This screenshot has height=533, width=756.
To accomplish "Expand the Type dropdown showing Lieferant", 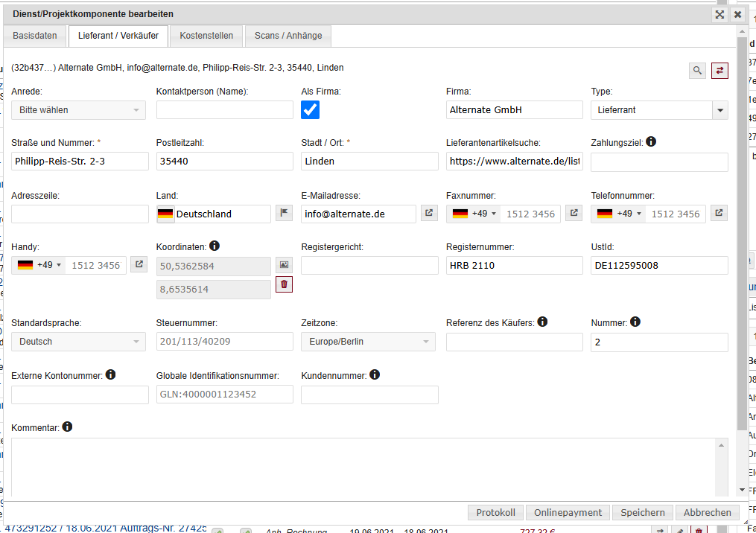I will [720, 110].
